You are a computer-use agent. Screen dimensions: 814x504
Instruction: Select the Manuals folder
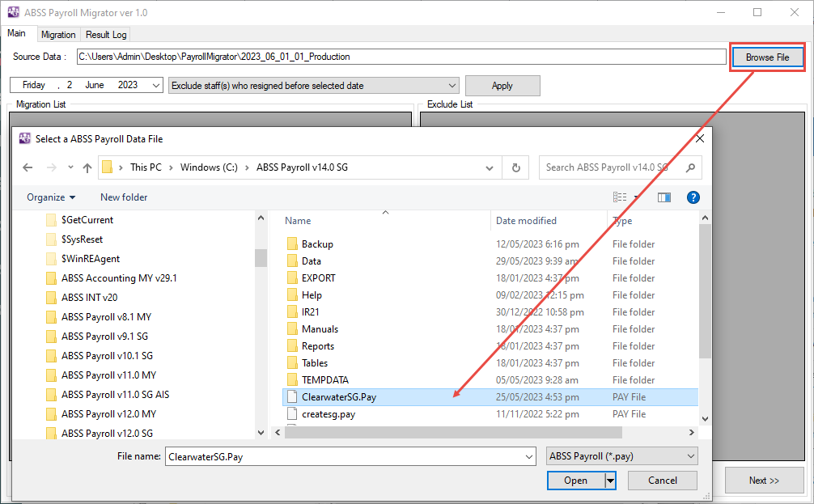click(320, 329)
